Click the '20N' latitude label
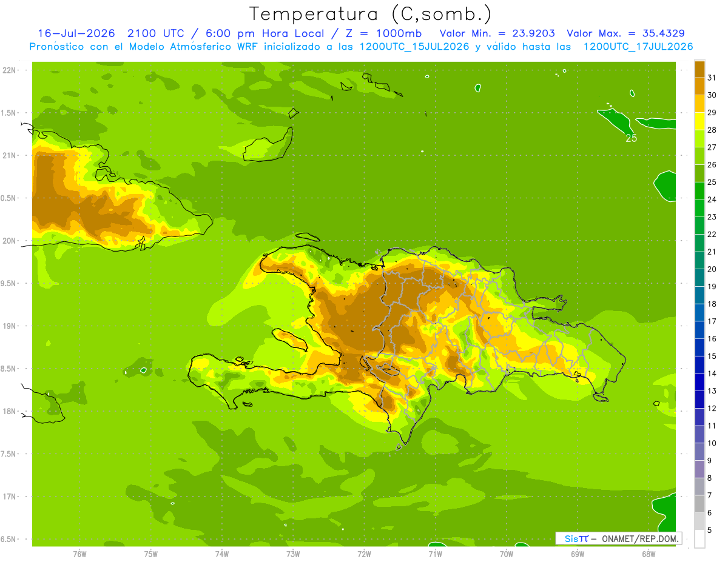Screen dimensions: 728x562 click(10, 241)
